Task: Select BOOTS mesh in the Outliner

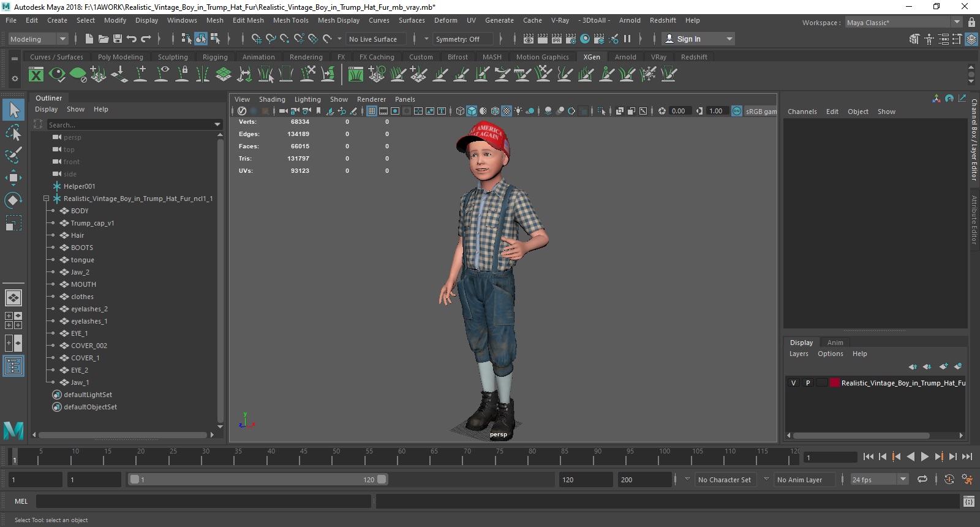Action: click(82, 248)
